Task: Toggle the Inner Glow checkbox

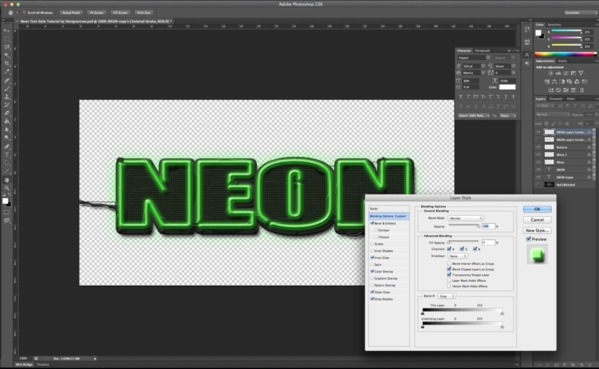Action: pyautogui.click(x=372, y=257)
